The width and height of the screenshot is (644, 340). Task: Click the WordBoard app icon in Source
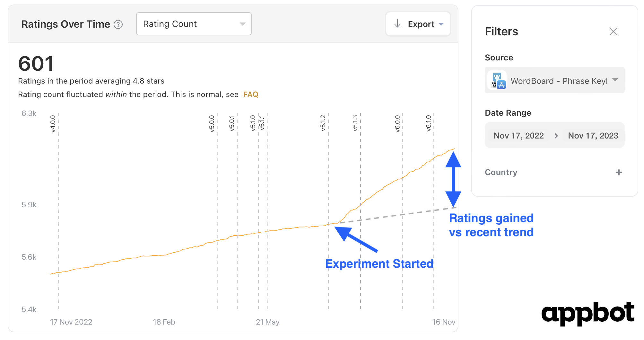tap(497, 80)
